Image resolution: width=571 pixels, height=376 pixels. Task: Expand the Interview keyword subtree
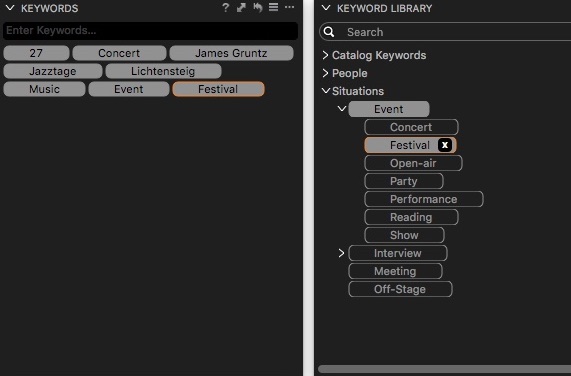click(x=341, y=253)
